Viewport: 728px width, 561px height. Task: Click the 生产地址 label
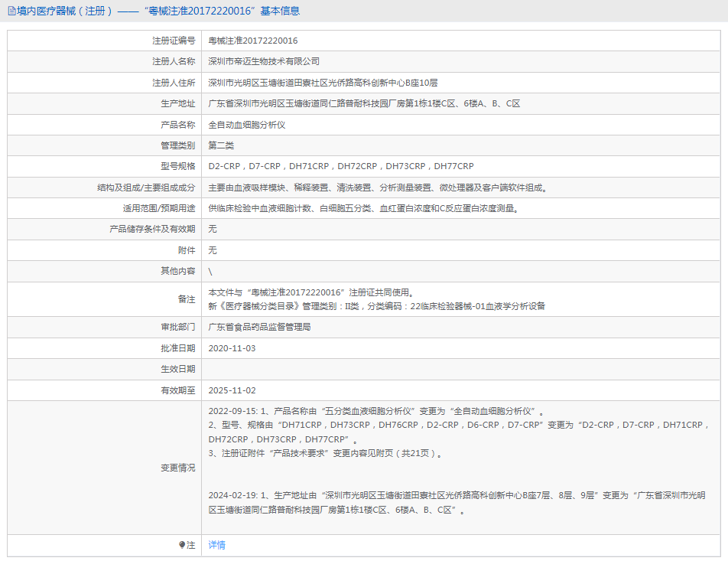178,103
